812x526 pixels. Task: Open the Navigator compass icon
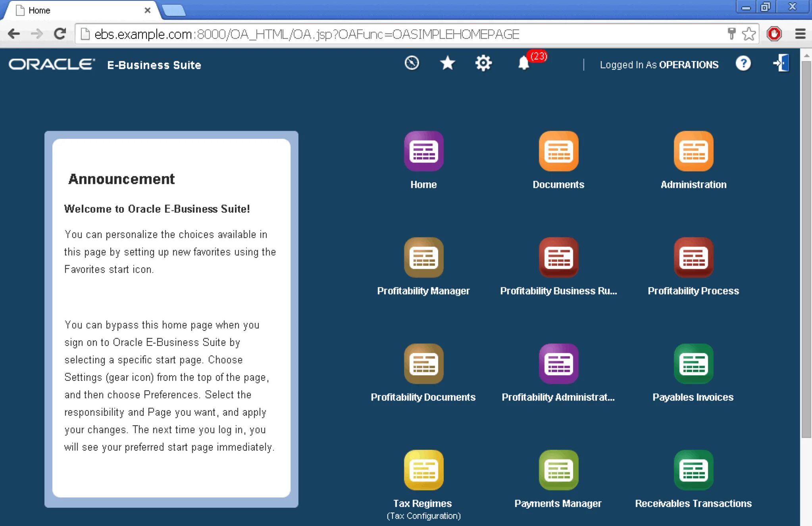pos(412,63)
